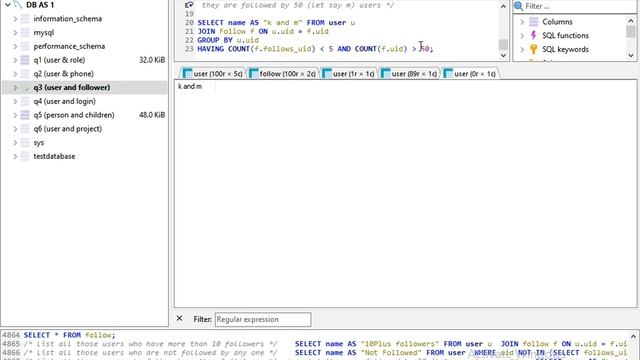This screenshot has height=360, width=640.
Task: Select the q1 (user & role) database
Action: (59, 60)
